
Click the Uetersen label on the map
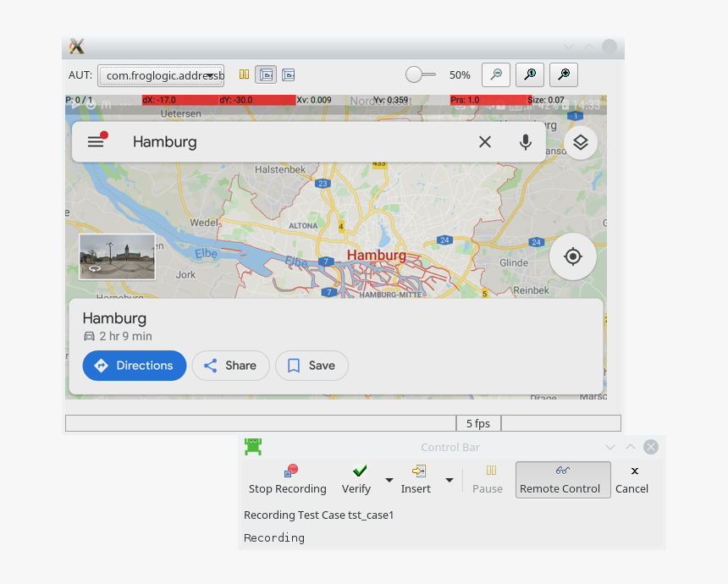click(x=180, y=113)
